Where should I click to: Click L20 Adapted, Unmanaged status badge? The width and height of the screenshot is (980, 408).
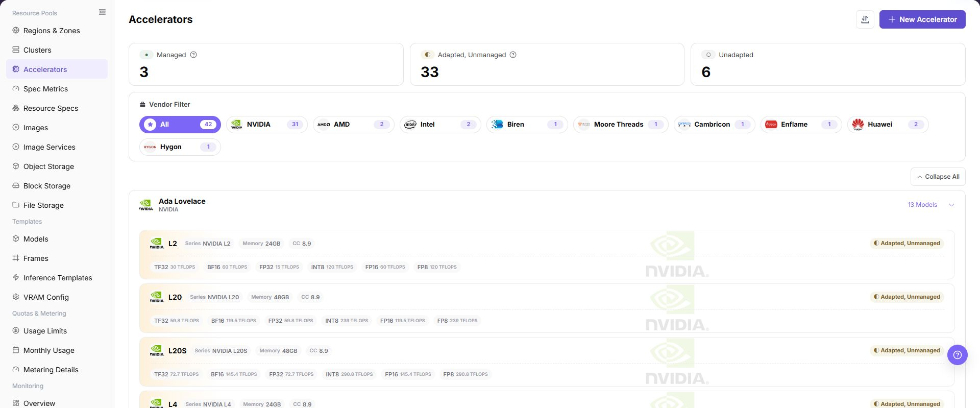[x=907, y=297]
